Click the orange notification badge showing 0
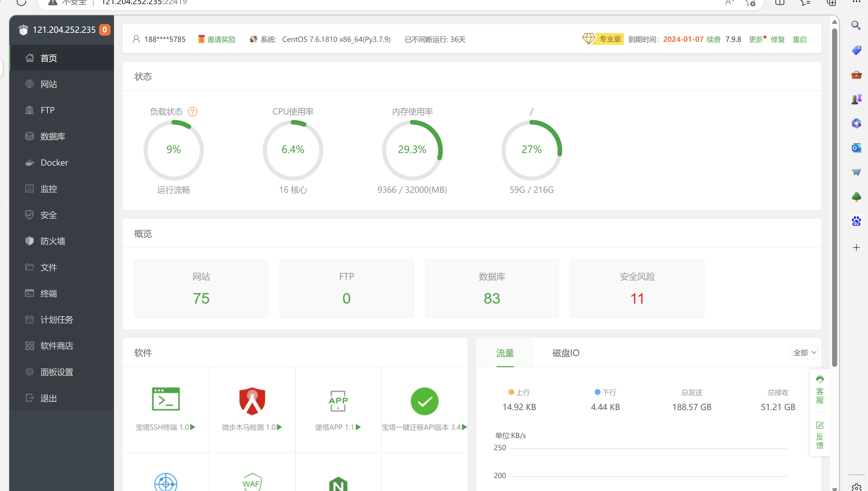This screenshot has height=491, width=868. pyautogui.click(x=104, y=30)
